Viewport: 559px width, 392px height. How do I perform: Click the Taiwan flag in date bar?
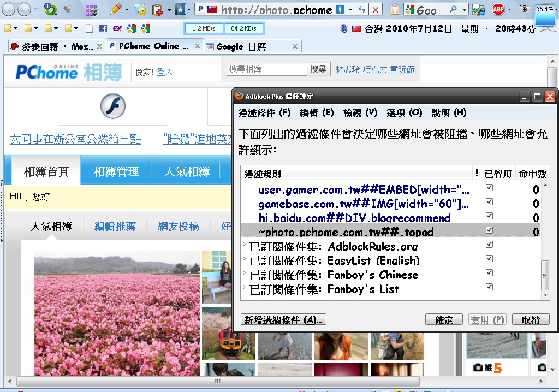point(356,28)
